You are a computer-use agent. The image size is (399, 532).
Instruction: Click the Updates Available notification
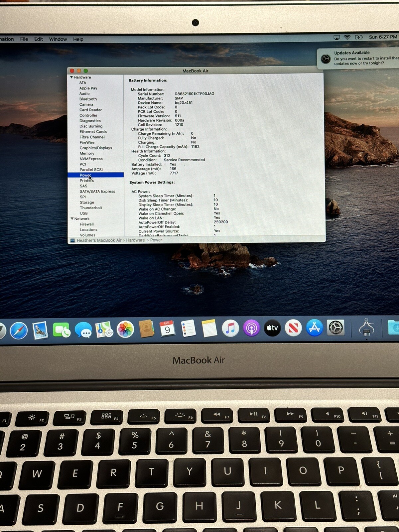358,58
